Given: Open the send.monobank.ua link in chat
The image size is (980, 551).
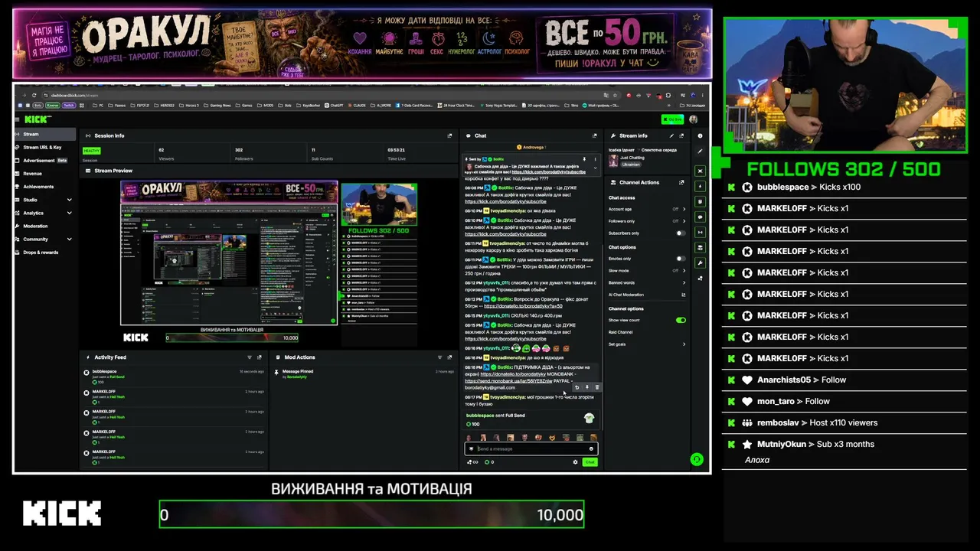Looking at the screenshot, I should [x=508, y=381].
